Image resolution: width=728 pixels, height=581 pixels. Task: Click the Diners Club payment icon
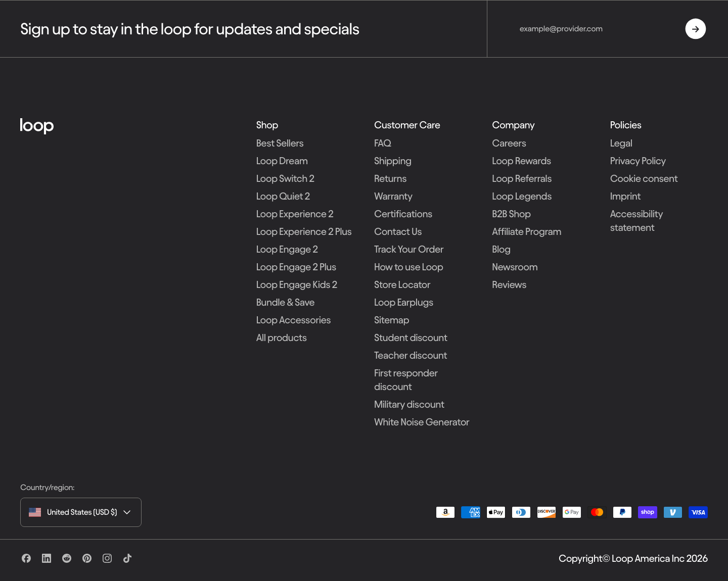521,512
